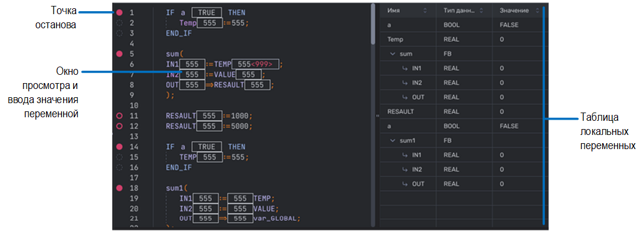Click the value 0 of Temp row
The width and height of the screenshot is (644, 231).
[x=502, y=39]
